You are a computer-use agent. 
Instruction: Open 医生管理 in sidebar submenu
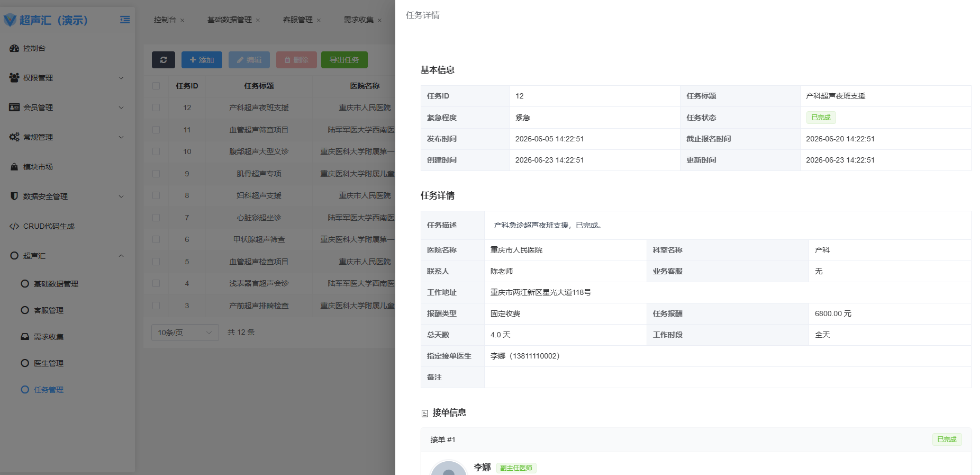(48, 363)
